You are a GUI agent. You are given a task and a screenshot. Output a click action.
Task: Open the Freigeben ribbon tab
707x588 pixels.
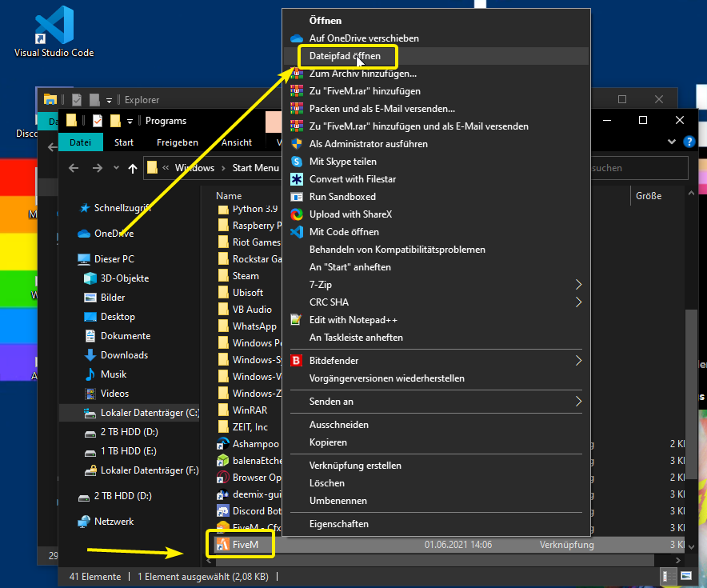click(x=177, y=142)
